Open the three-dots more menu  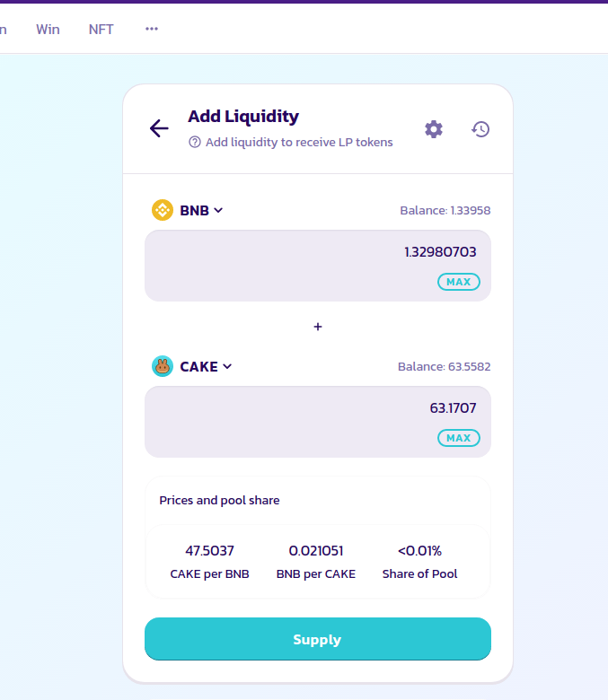[x=152, y=29]
